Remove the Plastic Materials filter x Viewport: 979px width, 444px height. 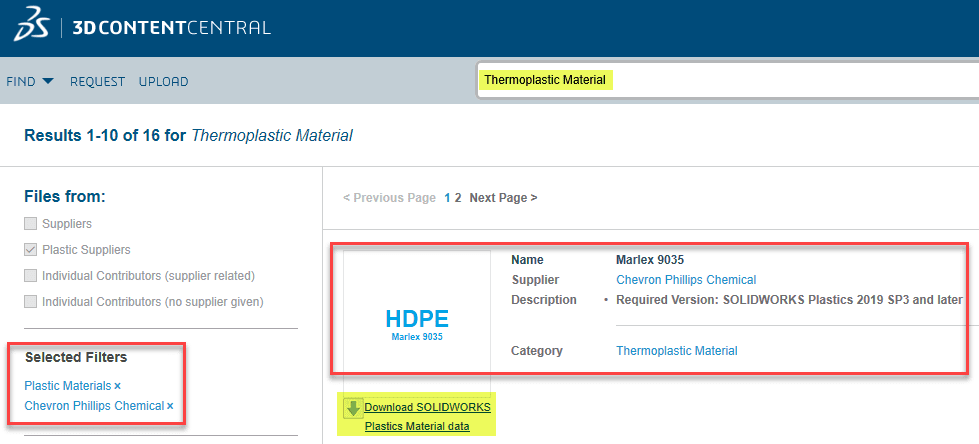tap(117, 387)
